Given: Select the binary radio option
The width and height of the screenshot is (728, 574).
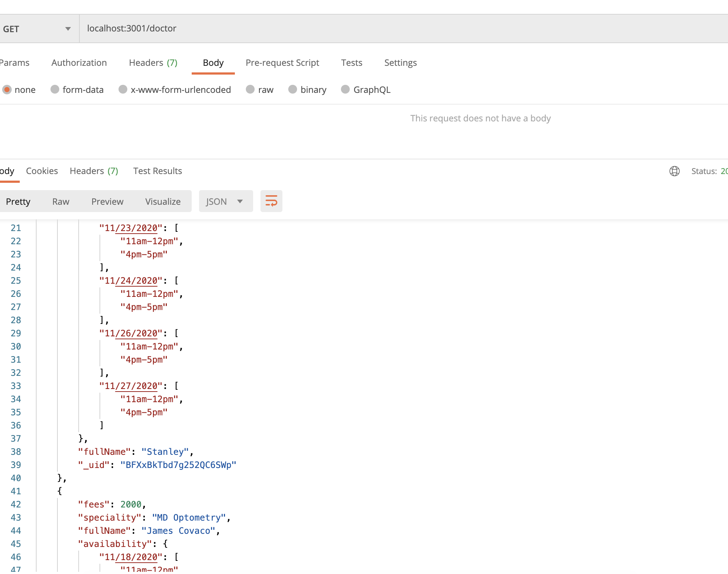Looking at the screenshot, I should coord(293,90).
